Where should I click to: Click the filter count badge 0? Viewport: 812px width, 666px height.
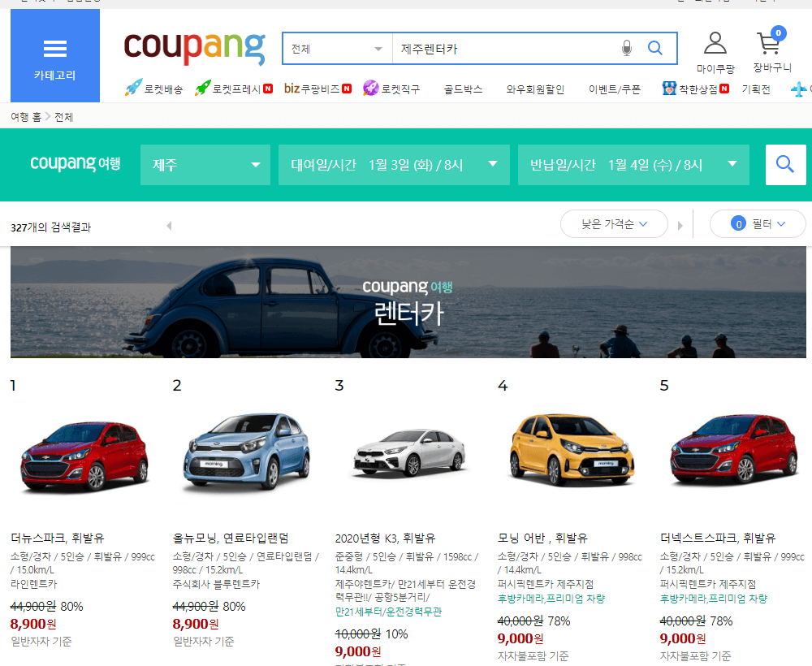tap(738, 223)
